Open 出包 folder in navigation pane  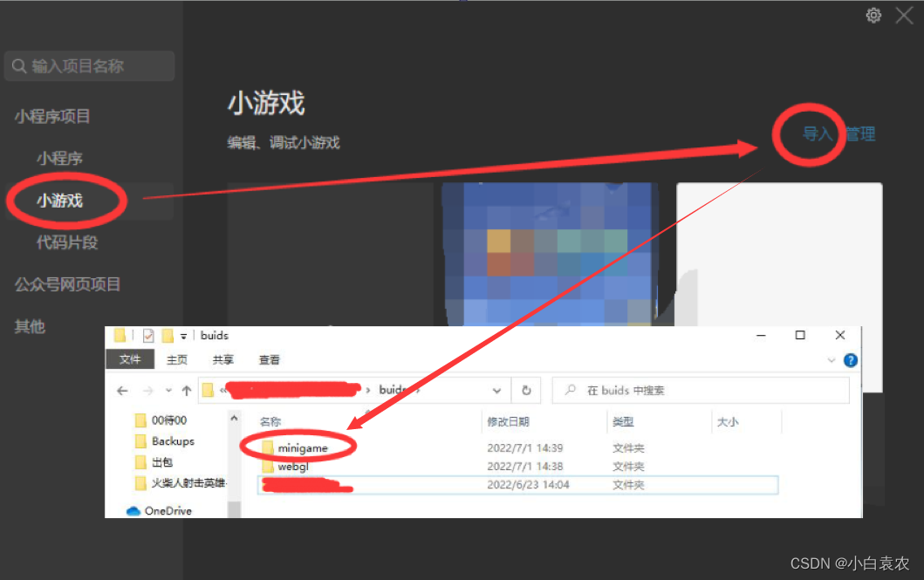[x=154, y=461]
